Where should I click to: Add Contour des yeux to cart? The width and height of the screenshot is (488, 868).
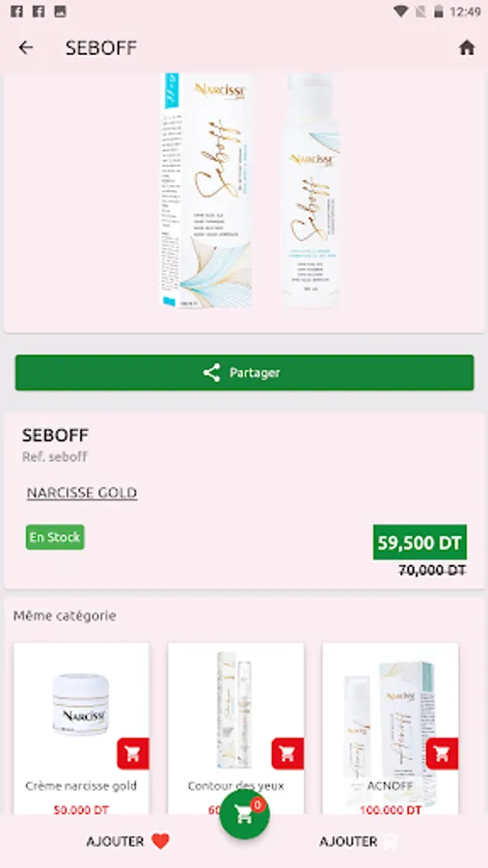(x=287, y=753)
